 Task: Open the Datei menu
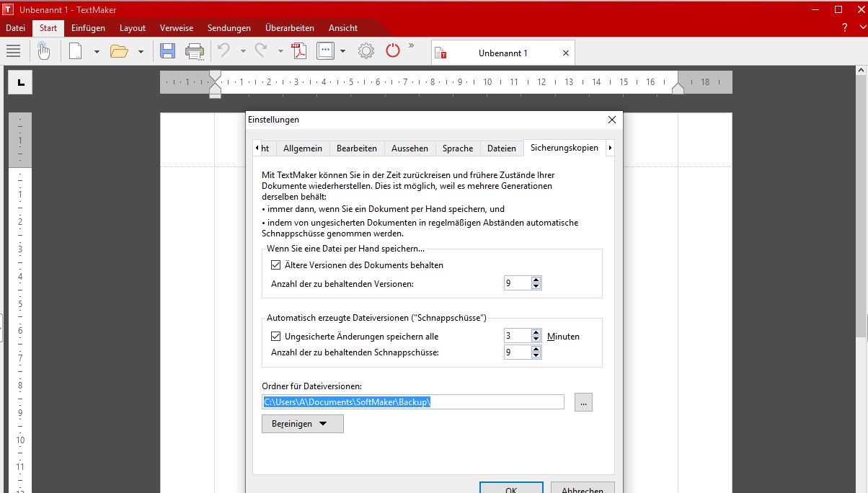pos(15,28)
